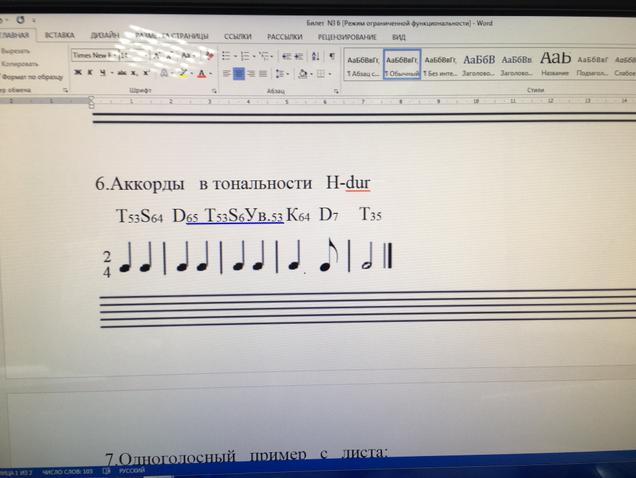The height and width of the screenshot is (478, 636).
Task: Click heading text Аккорды в тональности
Action: point(211,184)
